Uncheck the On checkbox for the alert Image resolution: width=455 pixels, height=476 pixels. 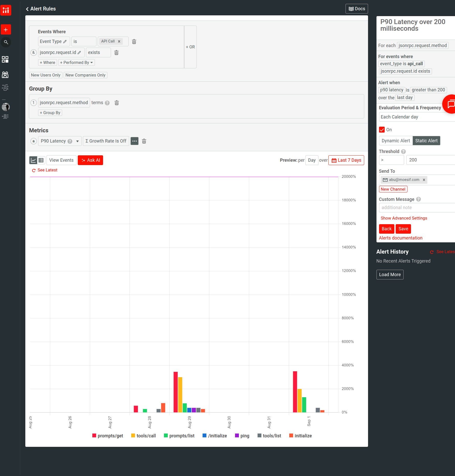(x=382, y=129)
